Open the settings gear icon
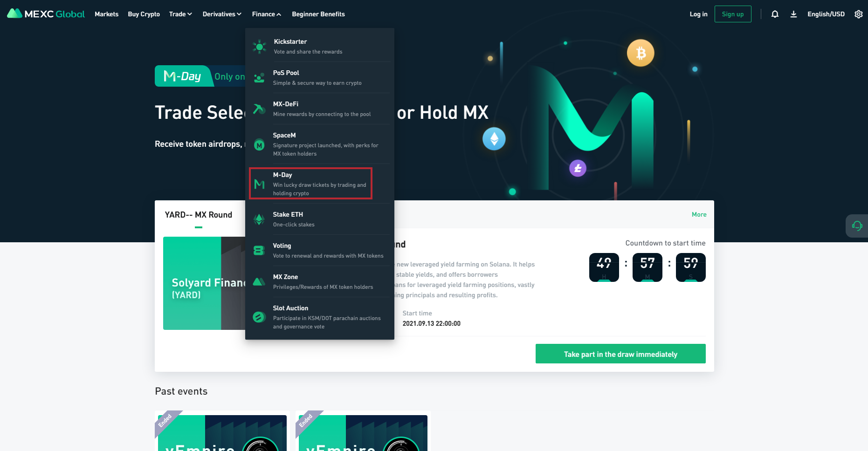Screen dimensions: 868x451 click(x=859, y=14)
